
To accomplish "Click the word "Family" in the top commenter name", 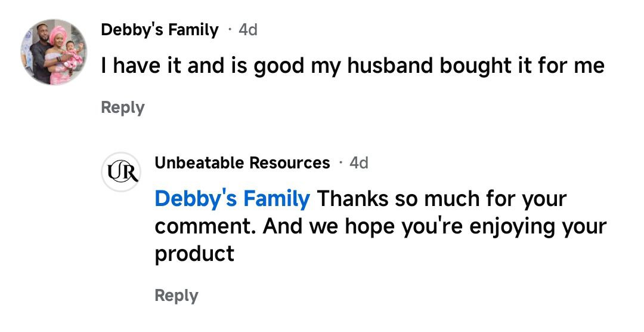I will [190, 30].
